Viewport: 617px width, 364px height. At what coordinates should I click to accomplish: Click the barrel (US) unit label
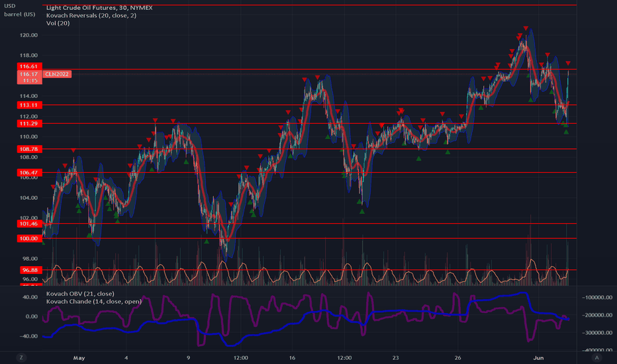coord(20,14)
